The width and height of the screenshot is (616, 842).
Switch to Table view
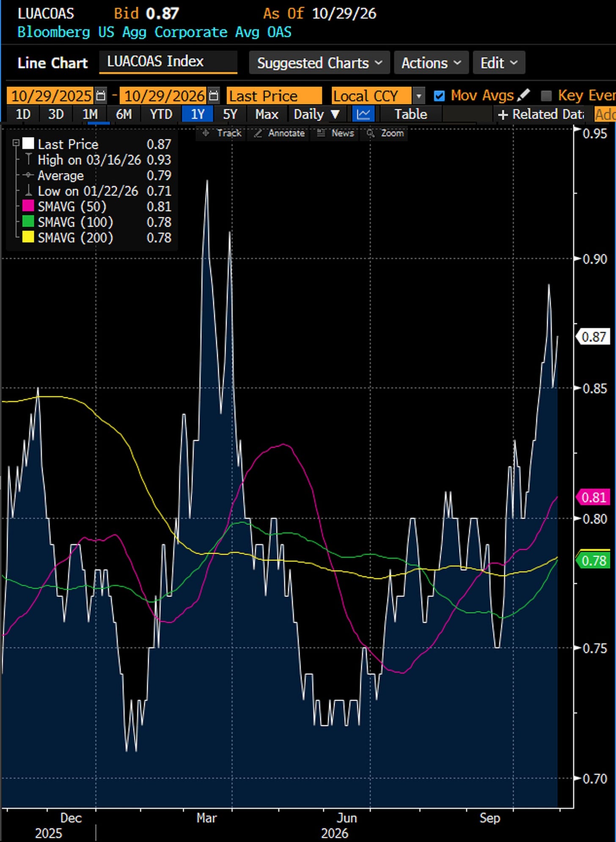pos(411,114)
